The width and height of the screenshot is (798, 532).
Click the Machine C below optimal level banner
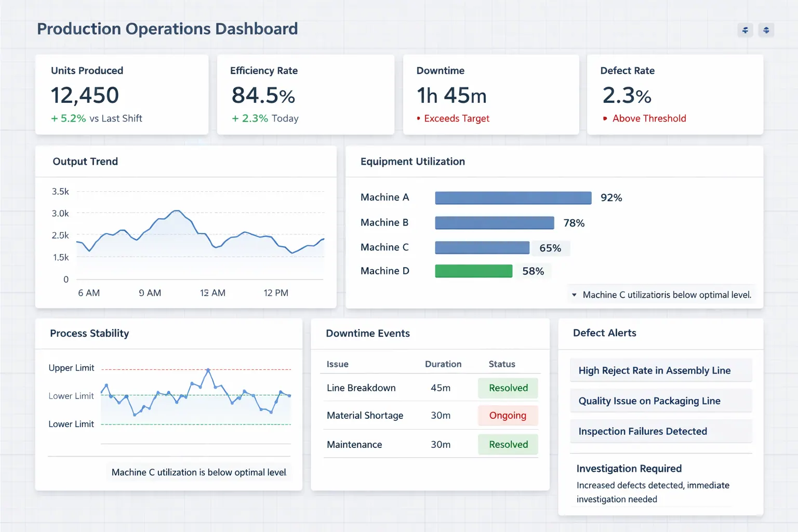pyautogui.click(x=199, y=472)
